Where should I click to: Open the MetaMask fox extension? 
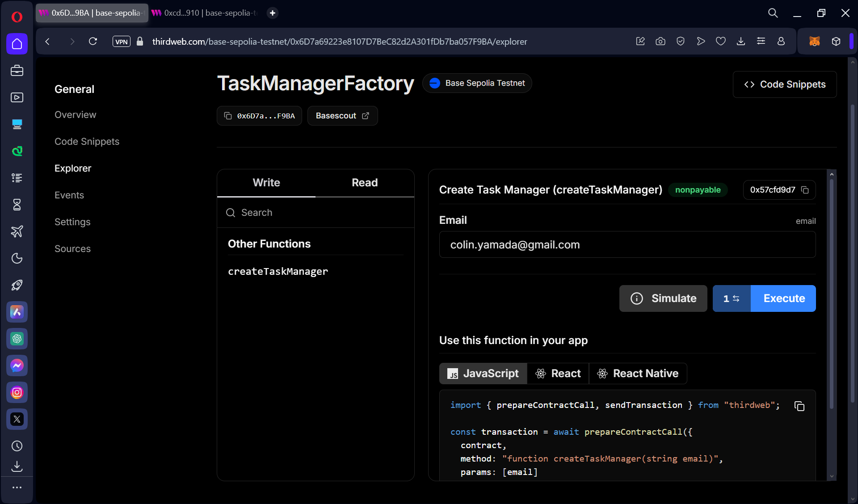point(814,42)
